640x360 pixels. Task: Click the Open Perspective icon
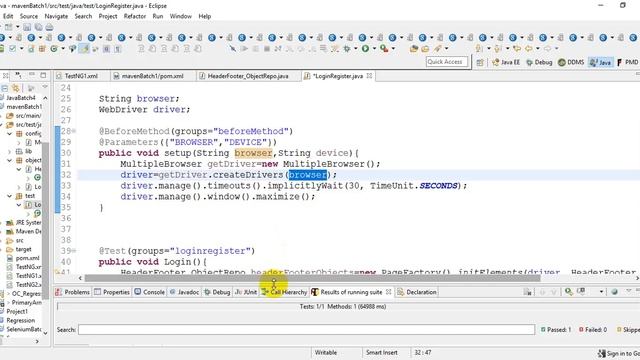click(x=480, y=62)
